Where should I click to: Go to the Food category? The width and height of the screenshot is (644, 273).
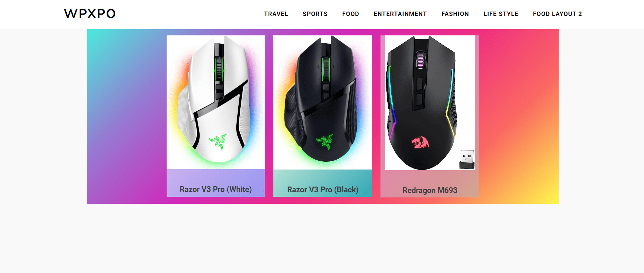351,14
